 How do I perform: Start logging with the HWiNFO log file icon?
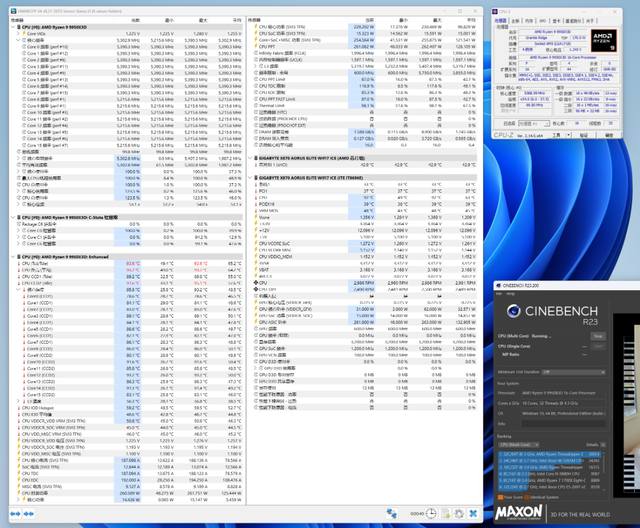(445, 514)
